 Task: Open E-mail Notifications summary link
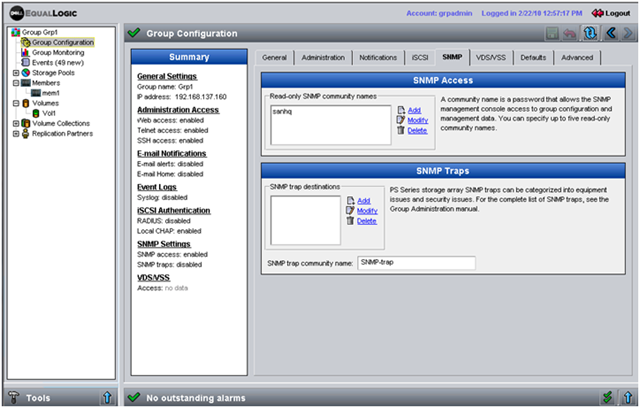click(x=172, y=154)
